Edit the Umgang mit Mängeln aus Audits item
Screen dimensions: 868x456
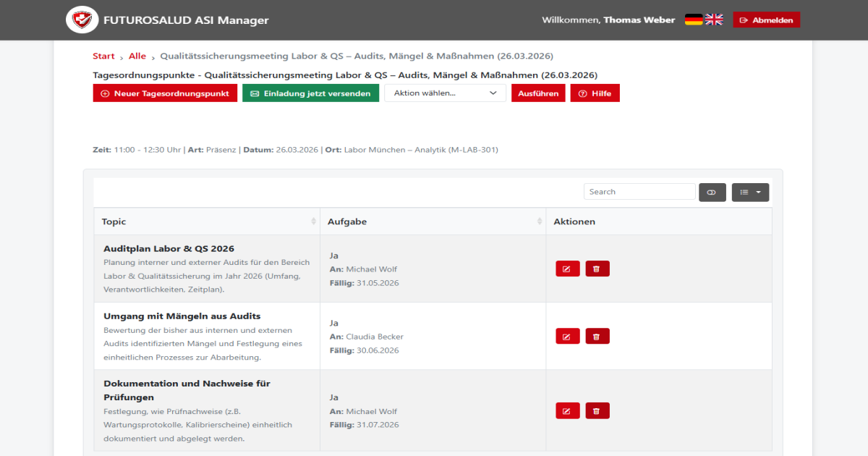pos(567,337)
